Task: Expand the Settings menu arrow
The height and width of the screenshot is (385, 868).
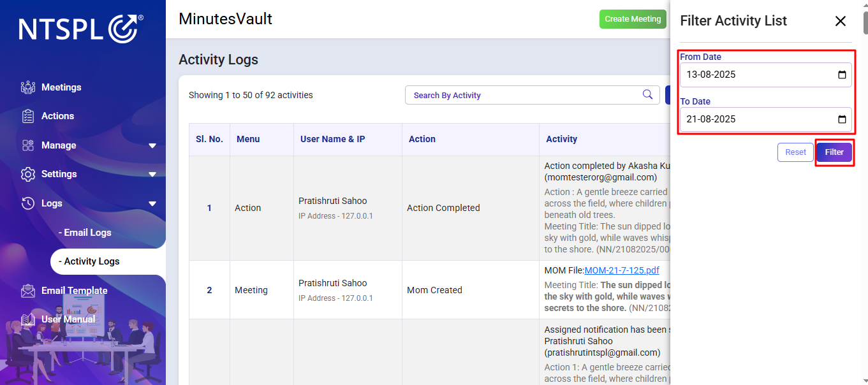Action: [x=152, y=175]
